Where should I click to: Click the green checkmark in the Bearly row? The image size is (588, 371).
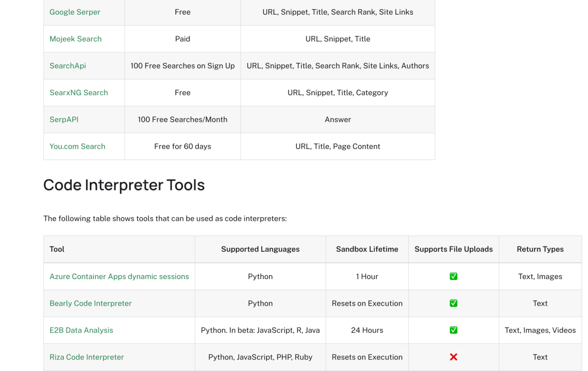coord(454,304)
